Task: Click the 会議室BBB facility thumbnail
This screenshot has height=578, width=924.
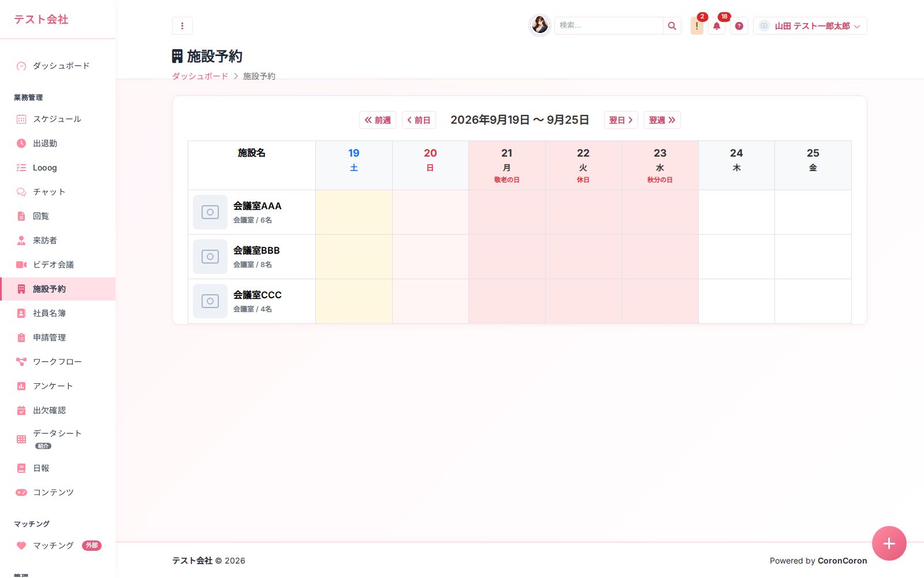Action: 210,257
